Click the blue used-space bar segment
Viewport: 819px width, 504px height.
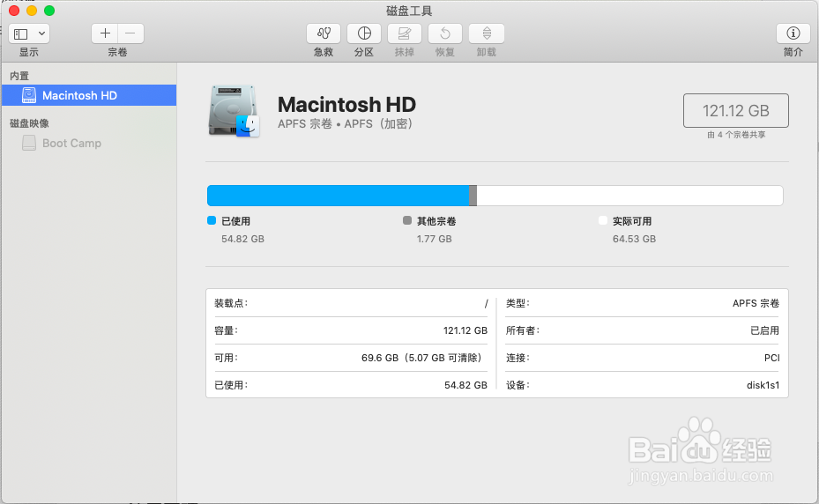point(338,196)
